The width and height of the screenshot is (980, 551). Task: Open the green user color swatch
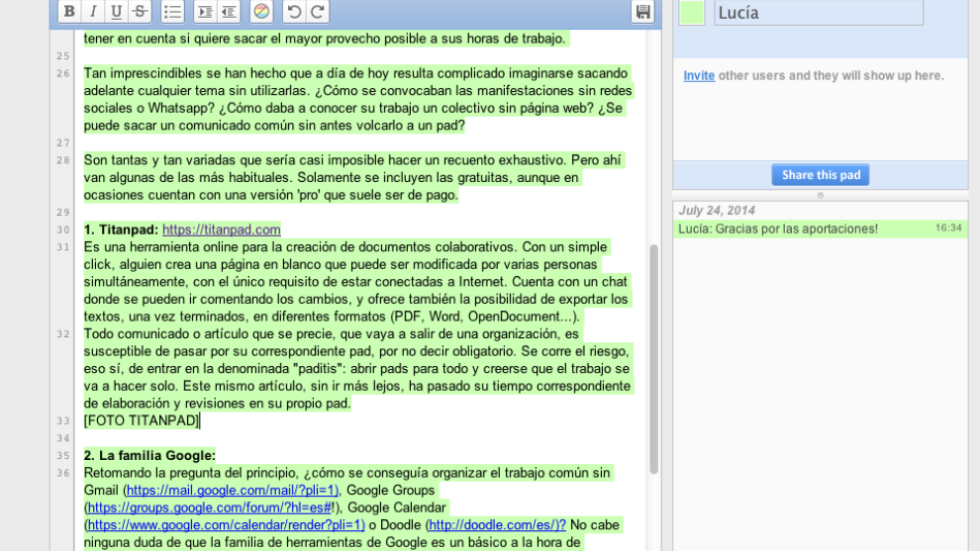pos(692,12)
